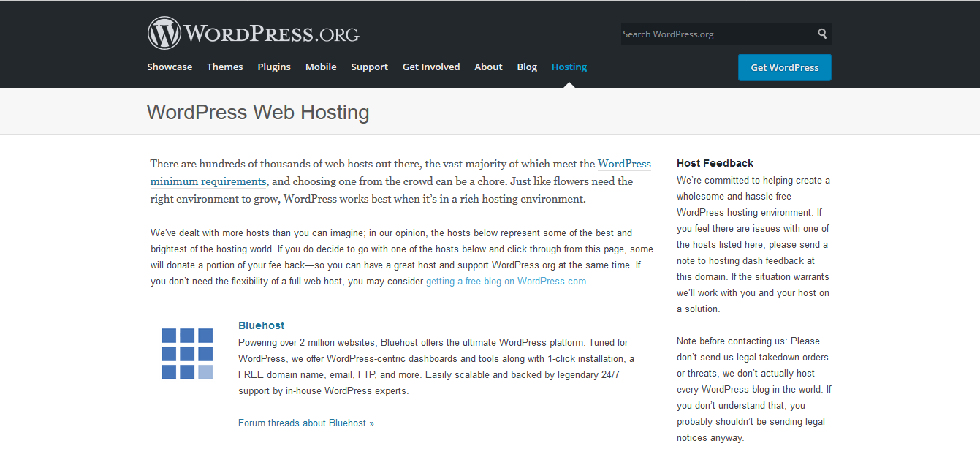Open the Showcase menu item

pos(170,67)
